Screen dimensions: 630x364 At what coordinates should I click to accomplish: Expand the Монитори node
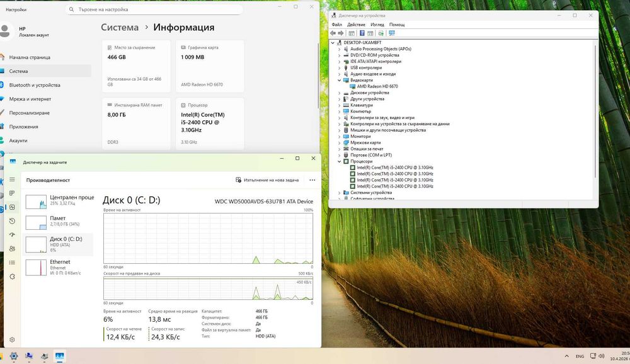(x=339, y=136)
